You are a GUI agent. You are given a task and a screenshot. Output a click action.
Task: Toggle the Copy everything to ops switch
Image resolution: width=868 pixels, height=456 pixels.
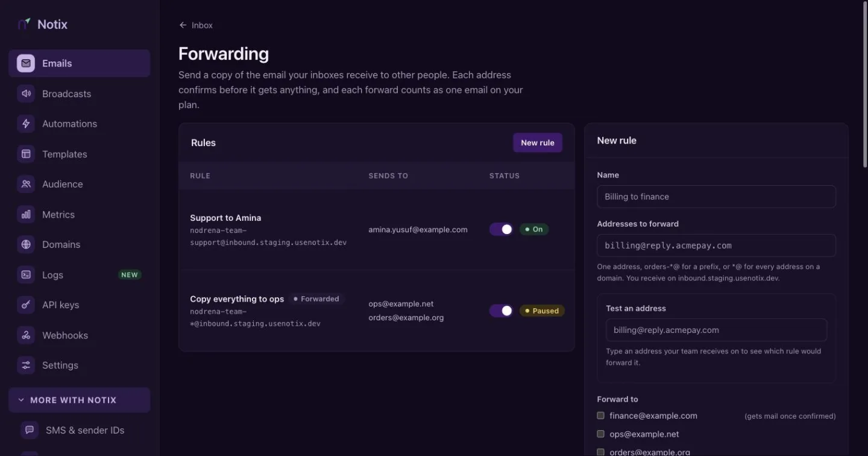coord(501,311)
